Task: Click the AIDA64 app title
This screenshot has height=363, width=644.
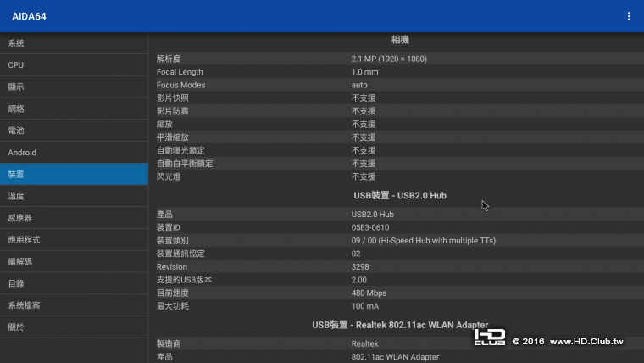Action: 29,16
